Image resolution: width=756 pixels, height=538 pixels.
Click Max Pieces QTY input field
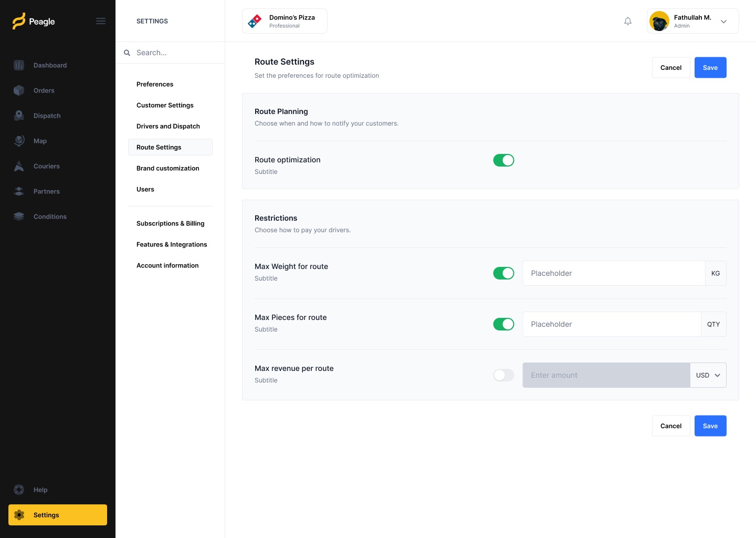click(612, 324)
